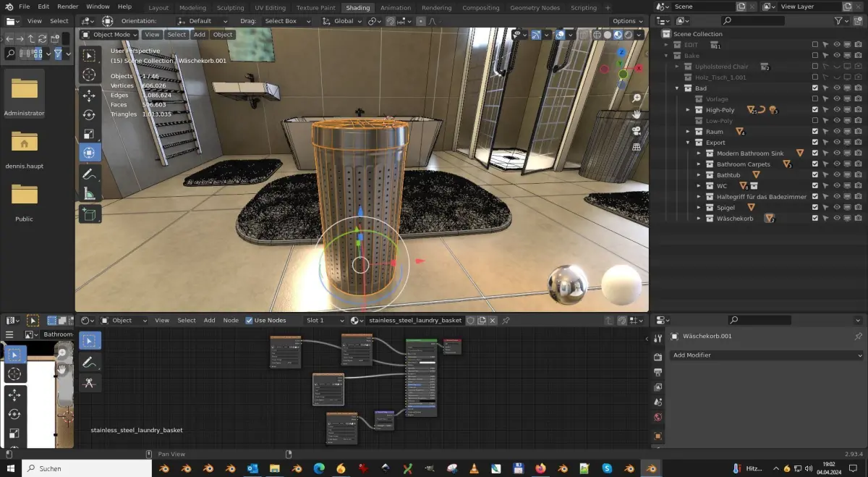Toggle exclude checkbox for Spiegel collection
This screenshot has width=868, height=477.
point(814,208)
